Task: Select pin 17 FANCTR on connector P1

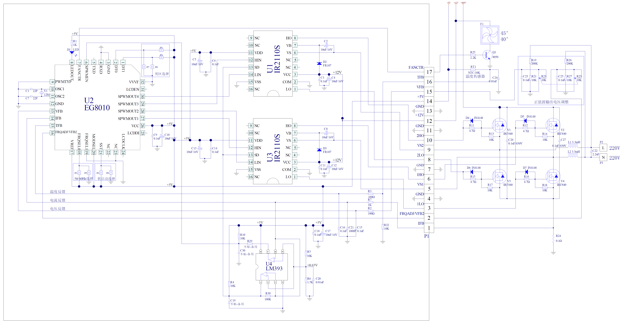Action: pos(429,72)
